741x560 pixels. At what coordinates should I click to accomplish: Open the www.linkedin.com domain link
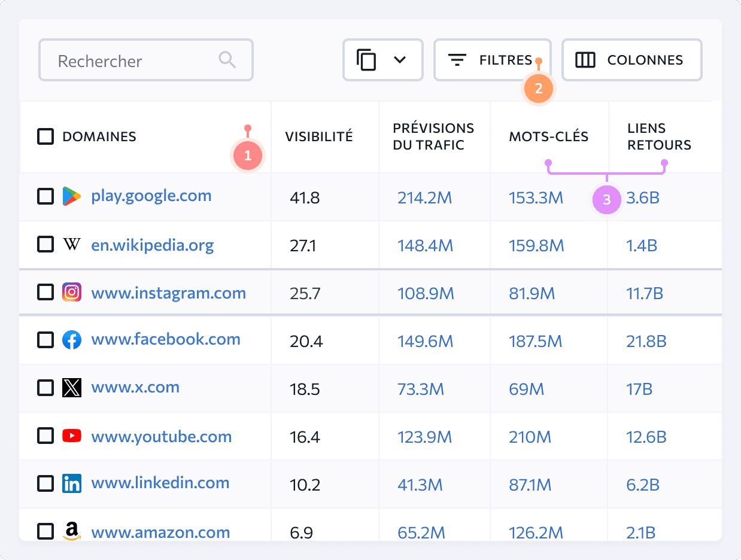(x=160, y=483)
